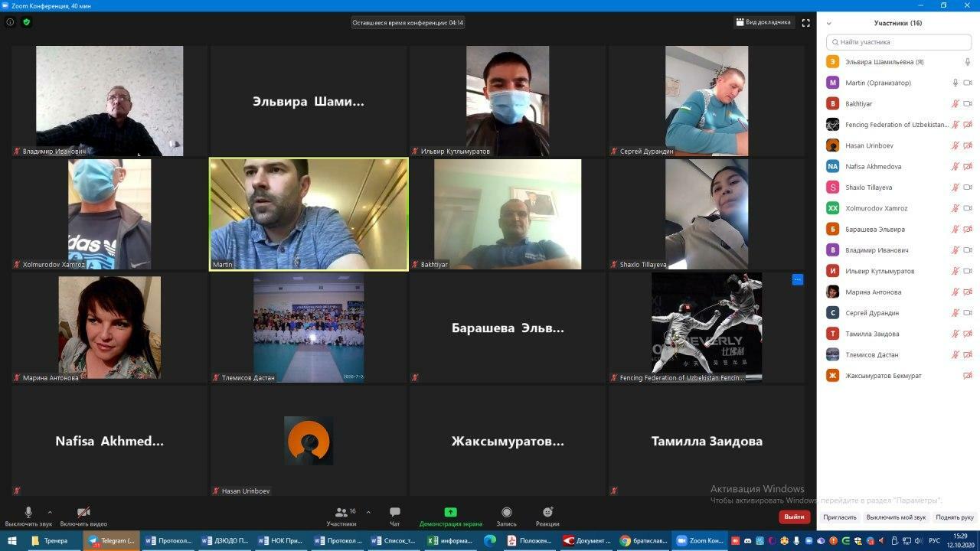Start screen sharing with Демонстрация экрана
Image resolution: width=980 pixels, height=551 pixels.
[x=451, y=517]
